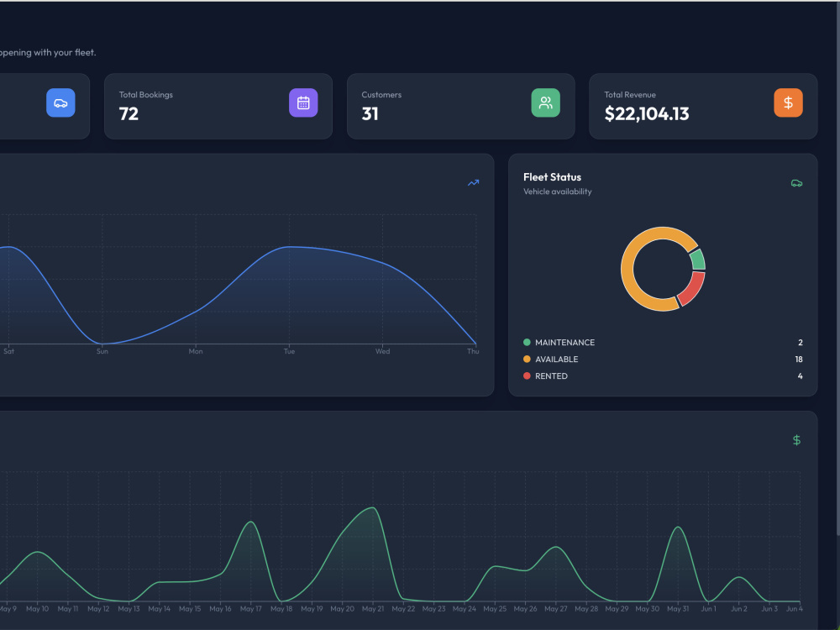Click the Tue axis label on bookings chart
Image resolution: width=840 pixels, height=630 pixels.
pyautogui.click(x=289, y=351)
